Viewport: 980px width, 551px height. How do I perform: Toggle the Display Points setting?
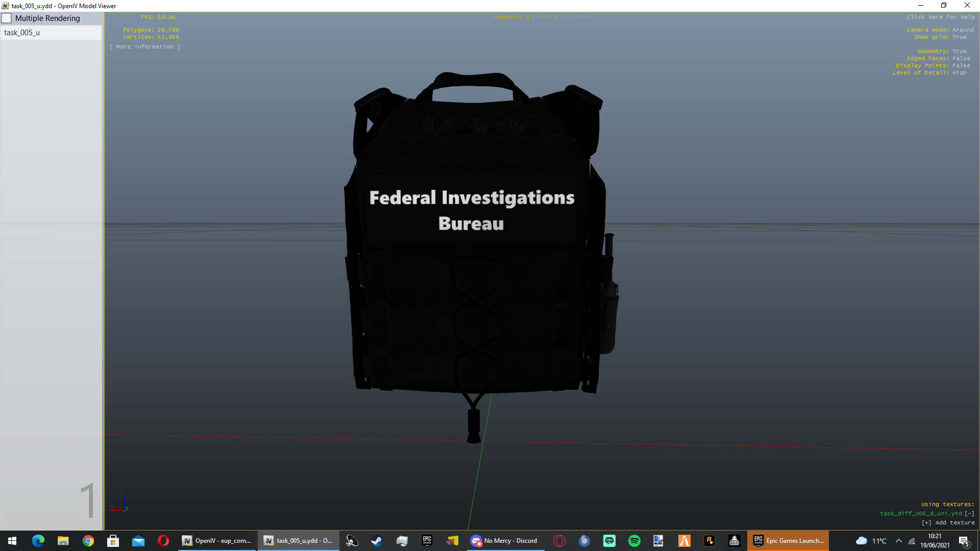[961, 66]
